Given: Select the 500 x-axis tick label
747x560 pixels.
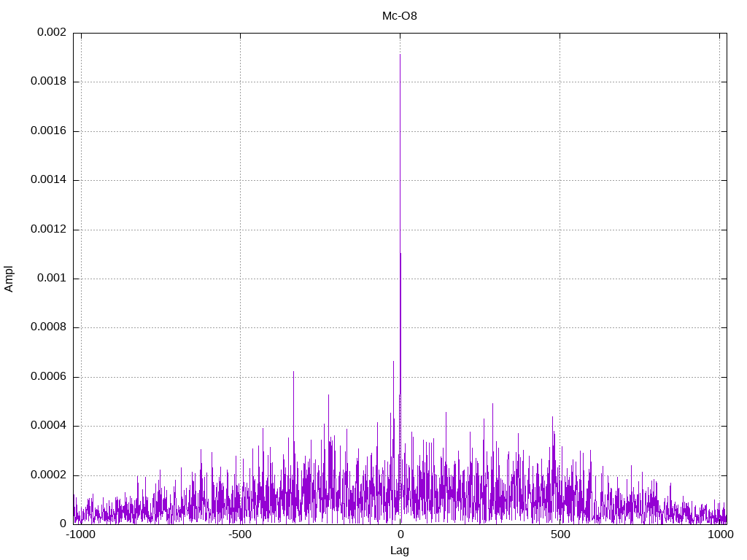Looking at the screenshot, I should click(x=560, y=534).
